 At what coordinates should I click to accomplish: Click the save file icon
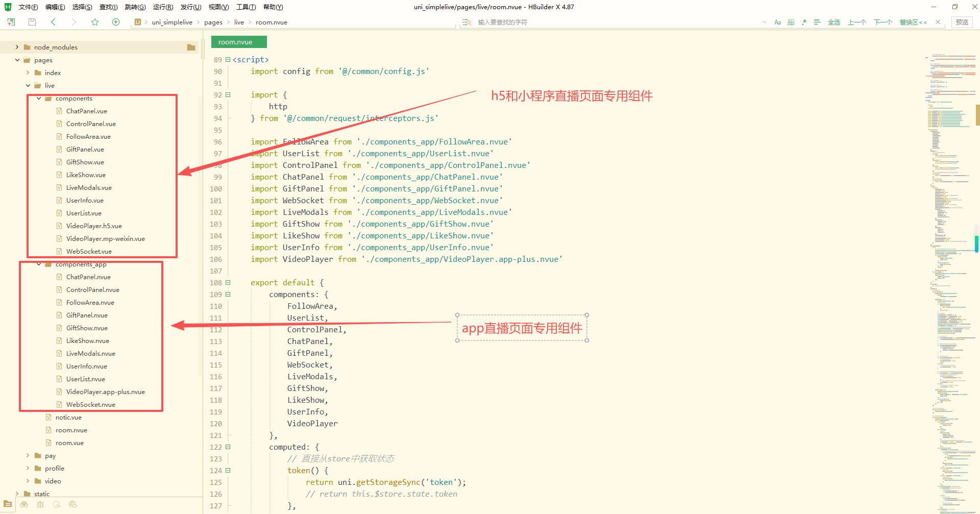pyautogui.click(x=32, y=22)
